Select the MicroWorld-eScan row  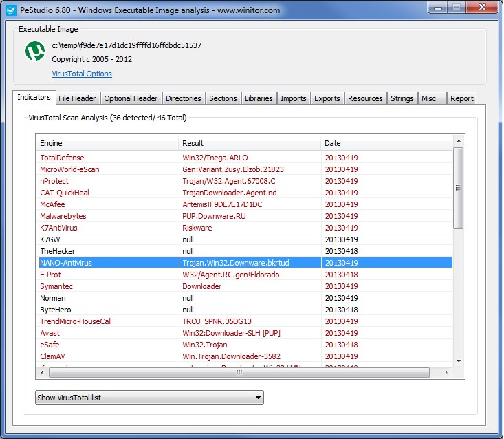click(x=244, y=169)
